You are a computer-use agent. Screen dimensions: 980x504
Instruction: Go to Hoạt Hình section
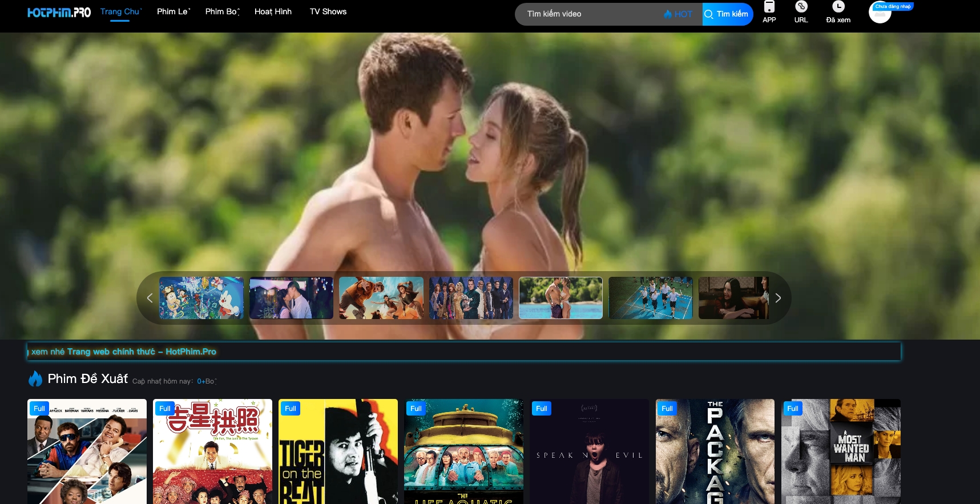click(273, 12)
